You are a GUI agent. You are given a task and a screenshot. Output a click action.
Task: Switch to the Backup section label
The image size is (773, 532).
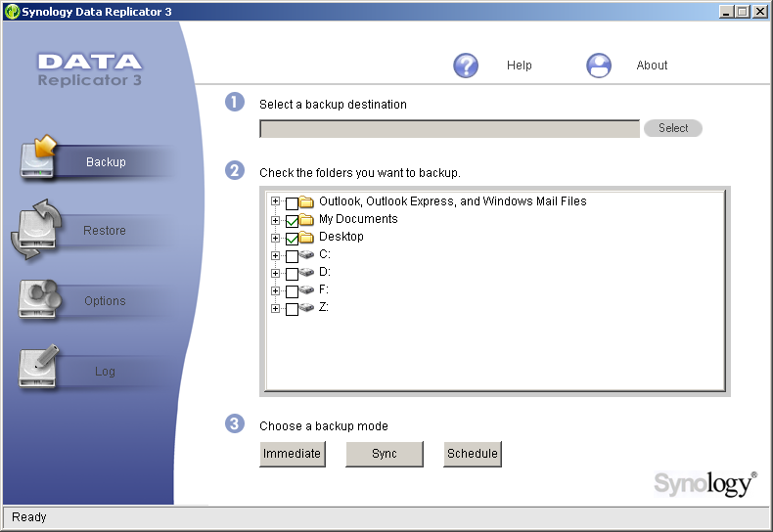tap(106, 162)
